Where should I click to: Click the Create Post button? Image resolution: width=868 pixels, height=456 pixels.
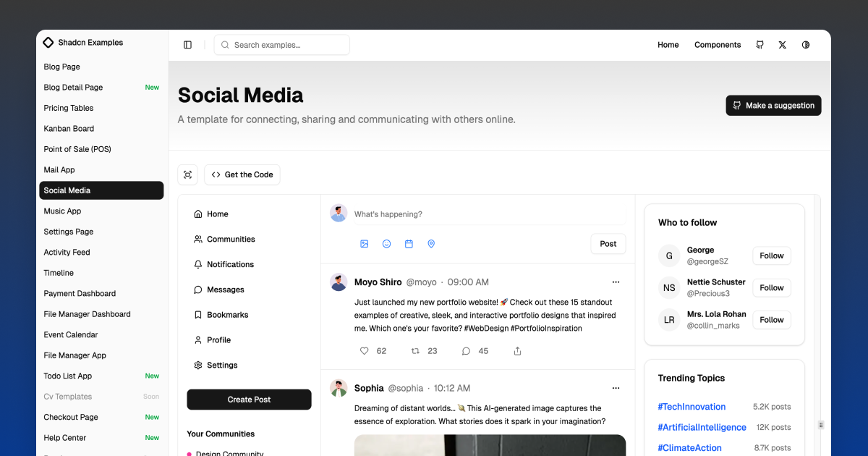coord(249,400)
